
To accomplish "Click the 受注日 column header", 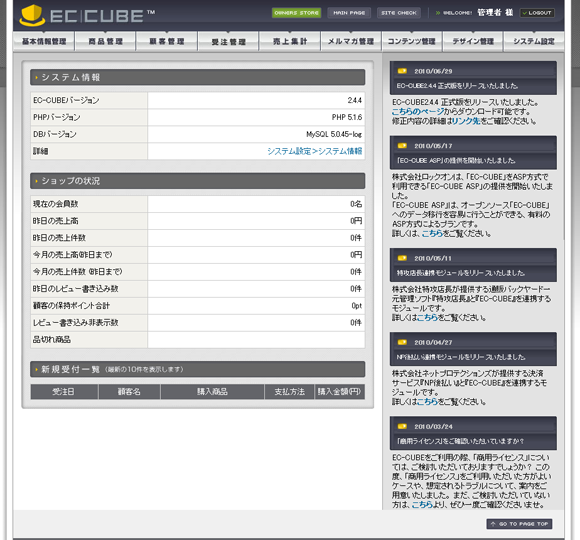I will click(x=64, y=392).
